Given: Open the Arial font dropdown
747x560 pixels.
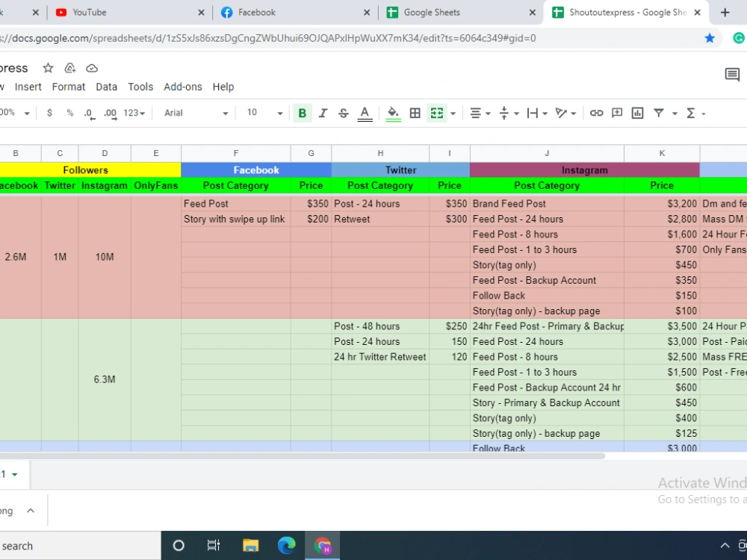Looking at the screenshot, I should (x=194, y=113).
